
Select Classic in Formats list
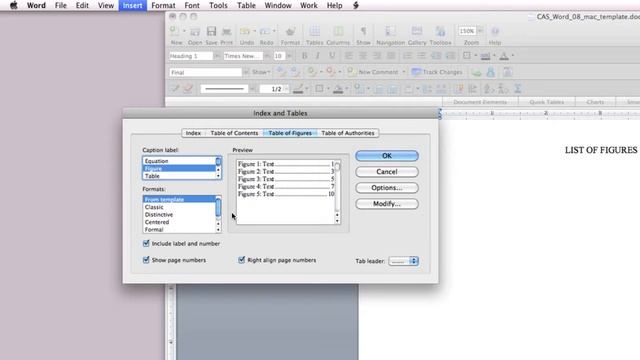(x=178, y=207)
